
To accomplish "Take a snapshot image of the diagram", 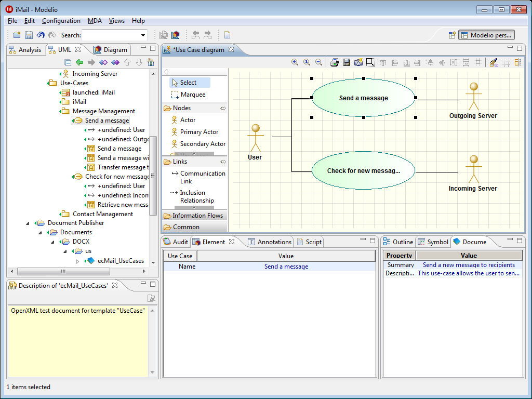I will [x=358, y=62].
